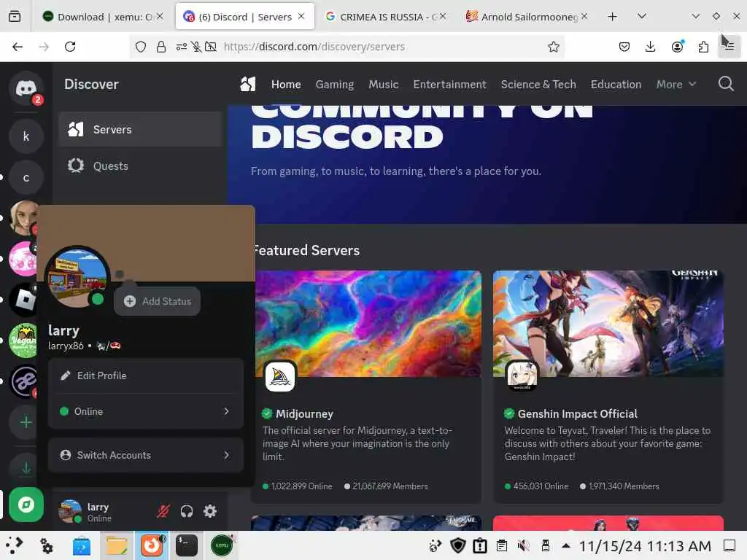Image resolution: width=747 pixels, height=560 pixels.
Task: Toggle deafen with headphones icon
Action: tap(187, 511)
